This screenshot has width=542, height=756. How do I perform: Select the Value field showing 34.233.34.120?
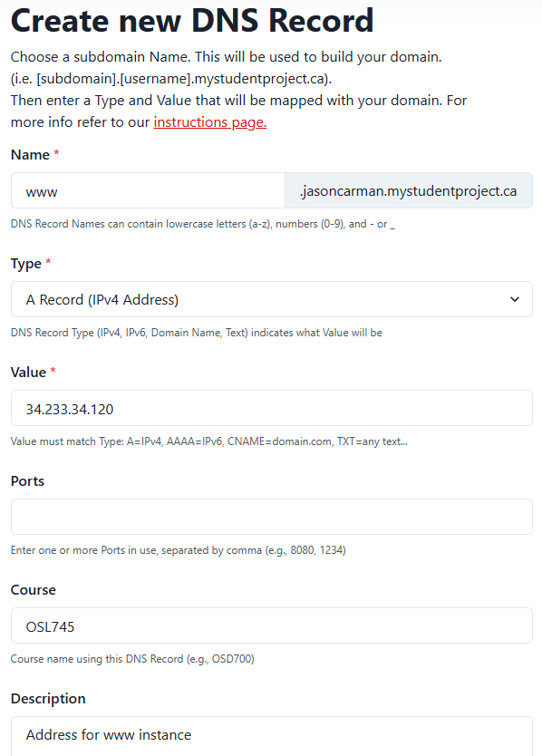270,408
